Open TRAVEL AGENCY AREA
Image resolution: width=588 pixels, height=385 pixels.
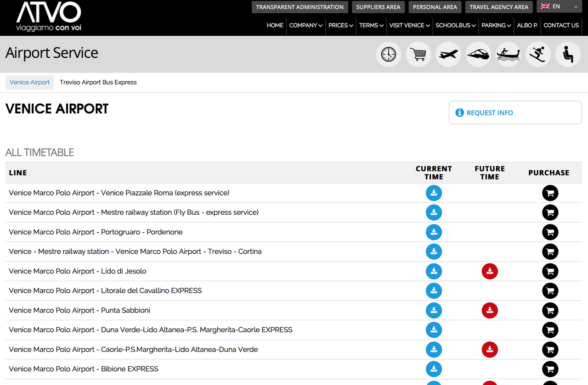pos(499,7)
